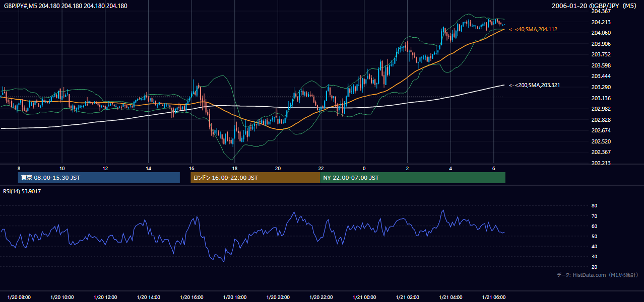Click the London session bar ロンドン 16:00-22:00 JST
The height and width of the screenshot is (302, 644).
click(x=255, y=178)
